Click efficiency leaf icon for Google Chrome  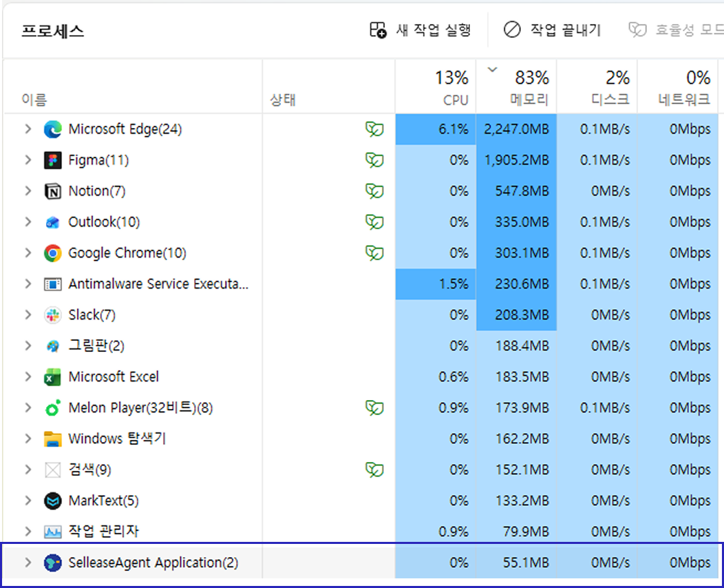(x=374, y=253)
